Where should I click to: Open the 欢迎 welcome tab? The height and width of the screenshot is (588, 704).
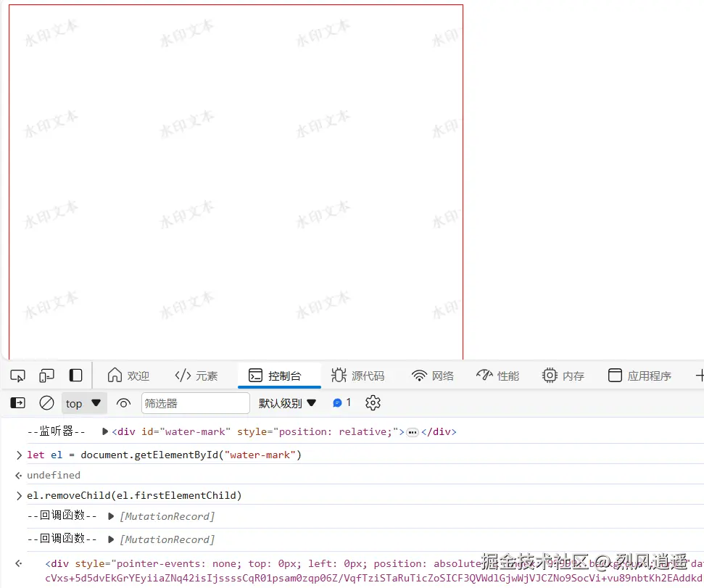128,376
